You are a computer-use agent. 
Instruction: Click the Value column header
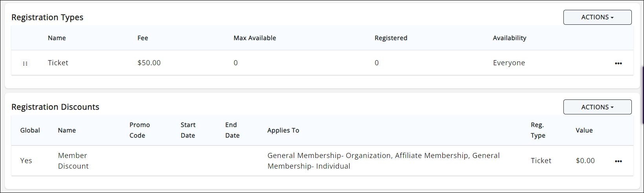tap(584, 131)
